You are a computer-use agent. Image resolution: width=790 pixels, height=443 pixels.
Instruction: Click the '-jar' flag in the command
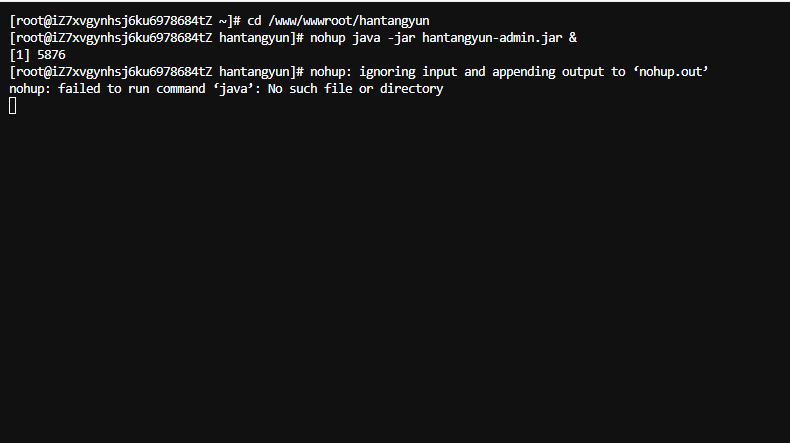(x=401, y=38)
